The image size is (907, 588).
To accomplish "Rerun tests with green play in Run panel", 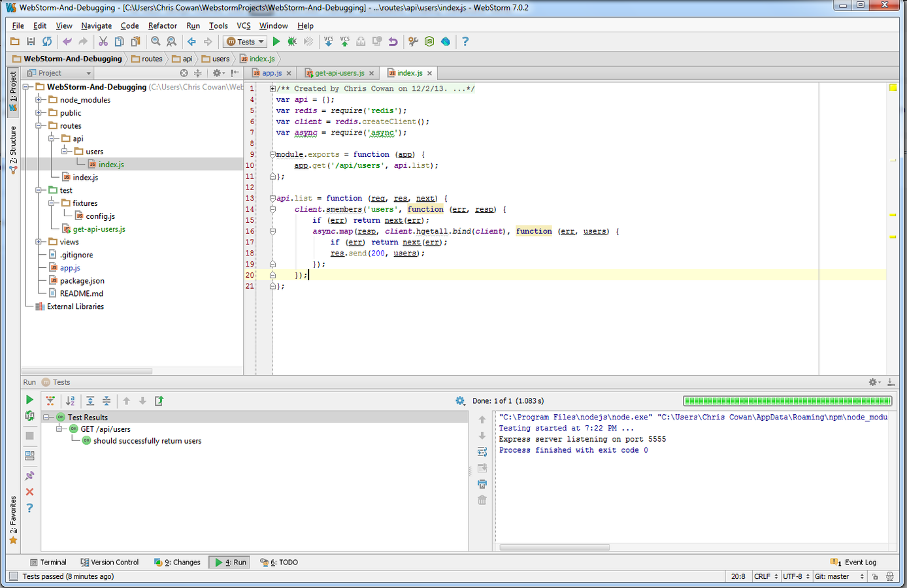I will pos(29,399).
